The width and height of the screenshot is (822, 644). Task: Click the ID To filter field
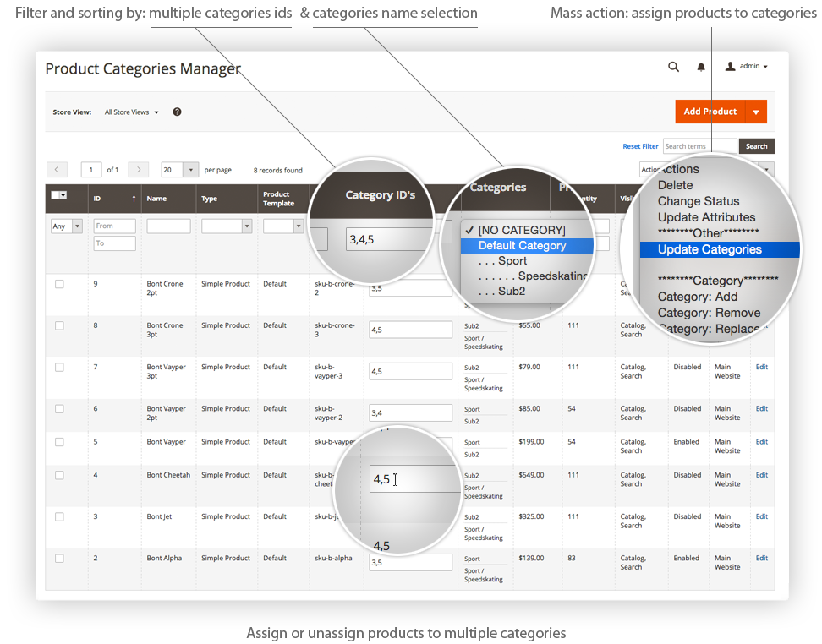point(115,243)
